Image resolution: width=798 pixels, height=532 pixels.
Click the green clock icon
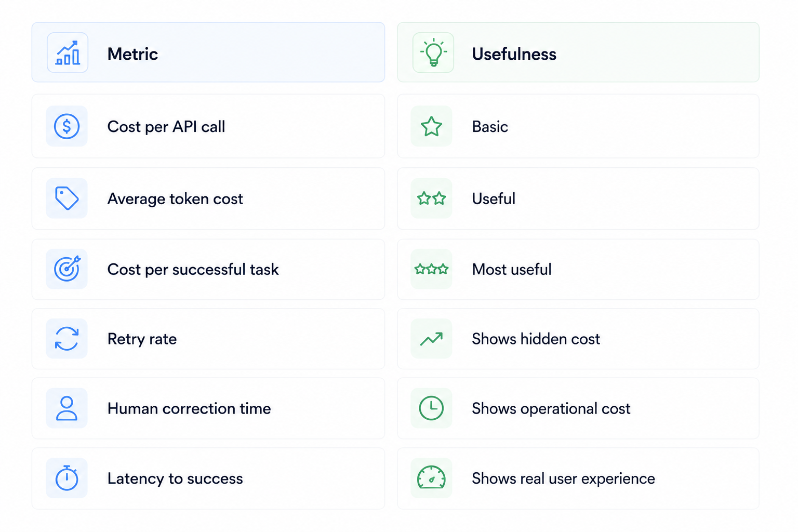(431, 408)
